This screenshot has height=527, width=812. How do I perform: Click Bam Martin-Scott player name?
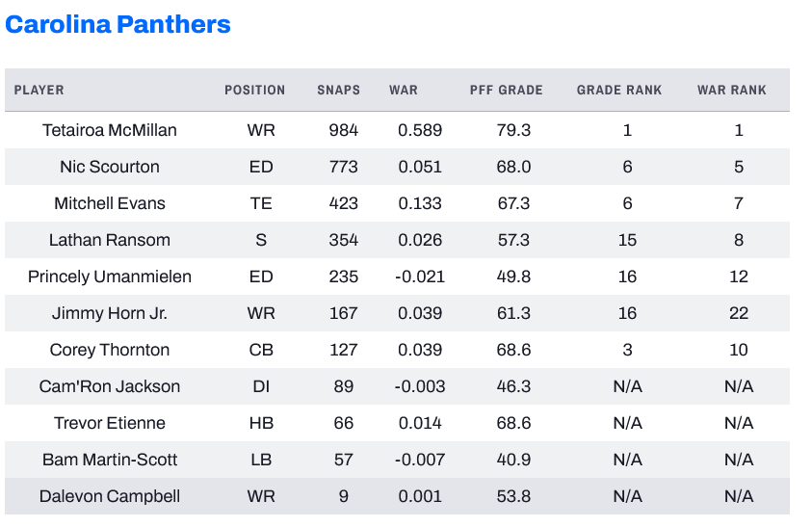(110, 460)
